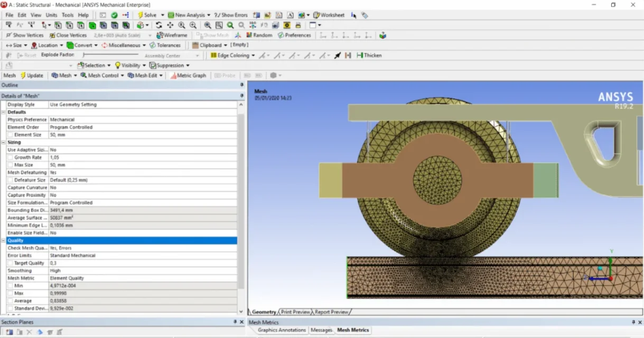Open the Mesh Edit dropdown button
644x338 pixels.
coord(146,76)
